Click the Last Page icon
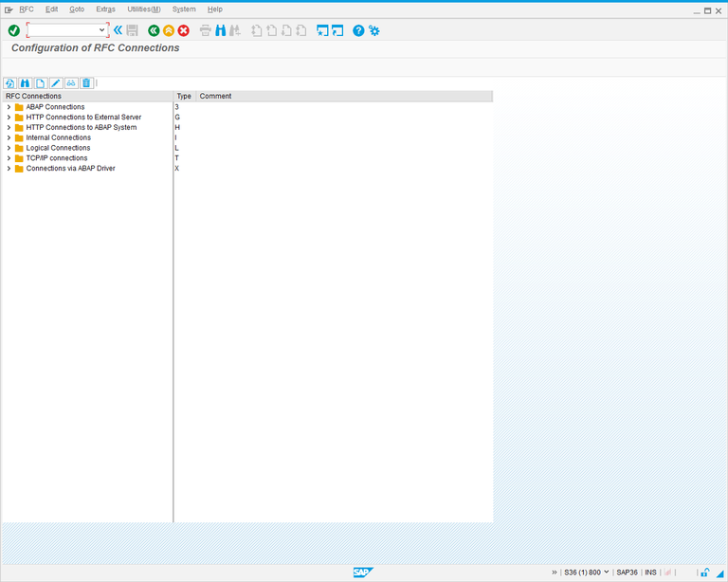Image resolution: width=728 pixels, height=582 pixels. click(x=301, y=30)
